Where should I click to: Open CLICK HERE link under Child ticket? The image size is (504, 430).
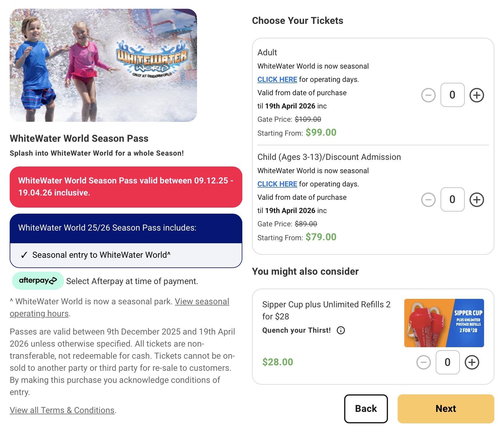click(x=277, y=184)
